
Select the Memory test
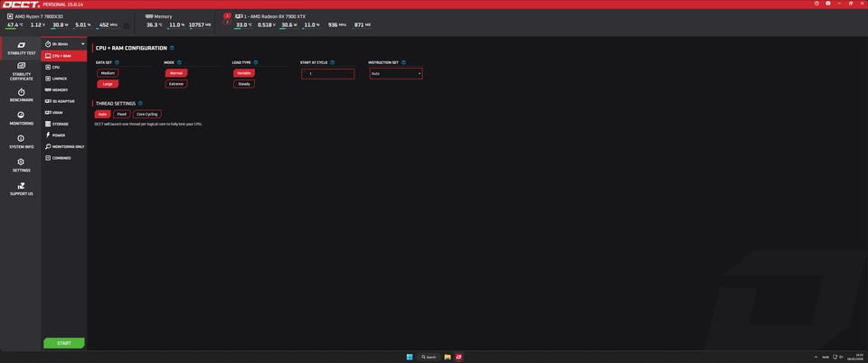pyautogui.click(x=64, y=89)
